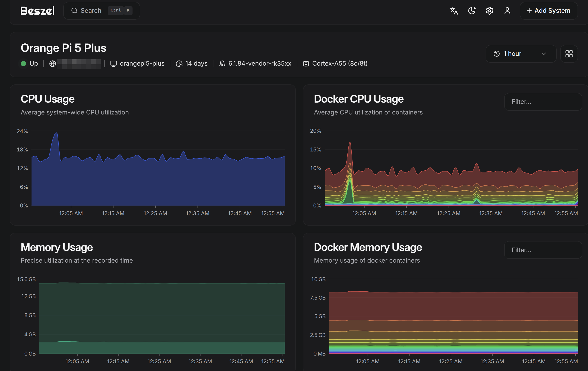This screenshot has width=588, height=371.
Task: Click the monitor icon beside orangepi5-plus
Action: click(114, 64)
